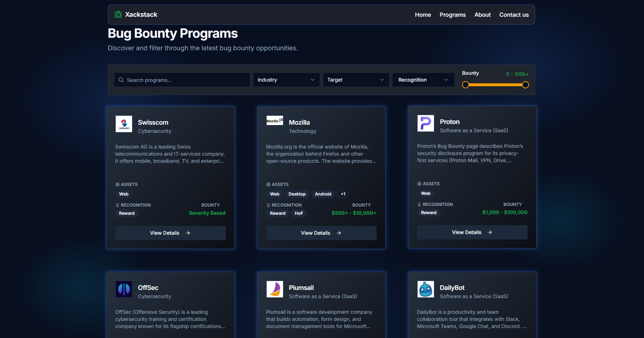Open the Contact us page
The height and width of the screenshot is (338, 644).
tap(514, 15)
